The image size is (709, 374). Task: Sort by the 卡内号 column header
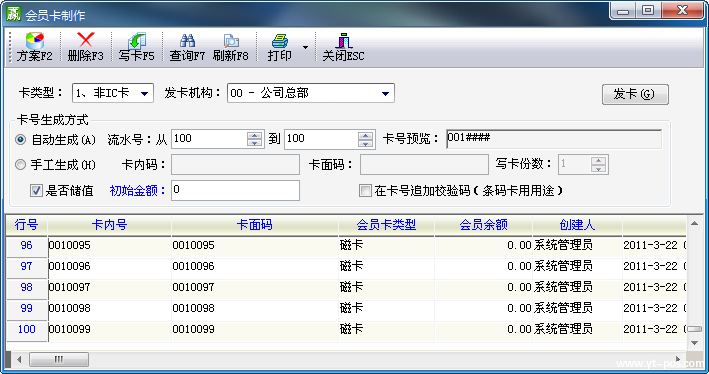(x=109, y=225)
